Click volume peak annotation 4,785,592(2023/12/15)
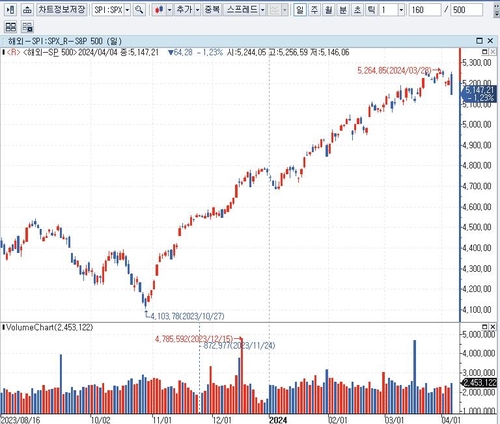This screenshot has width=500, height=424. coord(194,339)
